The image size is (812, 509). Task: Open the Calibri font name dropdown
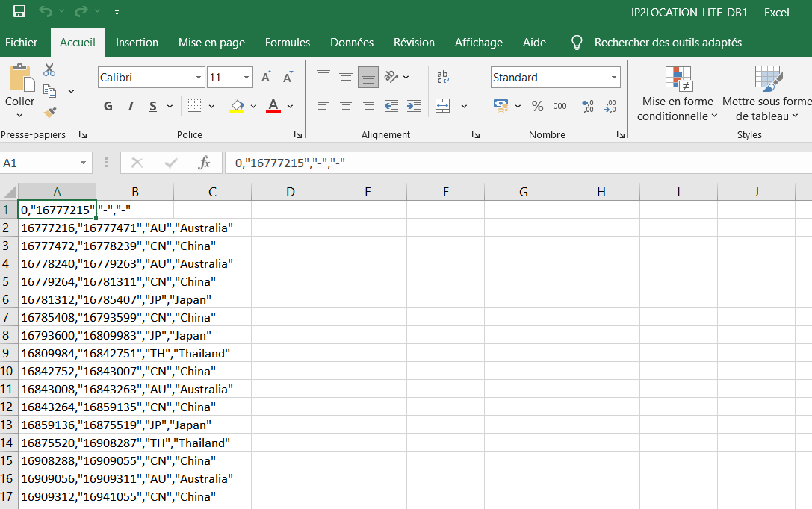tap(199, 78)
